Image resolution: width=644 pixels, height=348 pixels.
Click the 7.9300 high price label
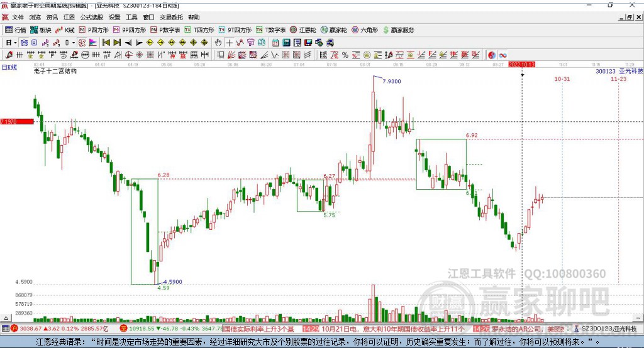coord(391,81)
